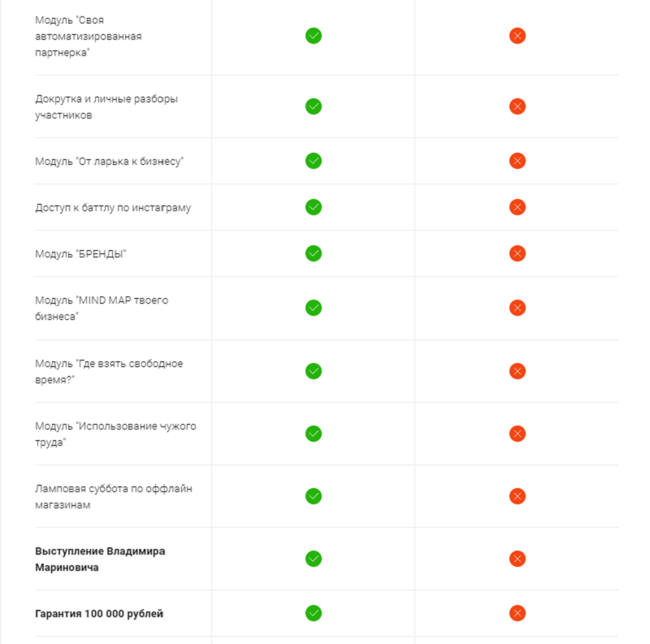Screen dimensions: 650x644
Task: Click the 'Гарантия 100 000 рублей' label
Action: tap(99, 613)
